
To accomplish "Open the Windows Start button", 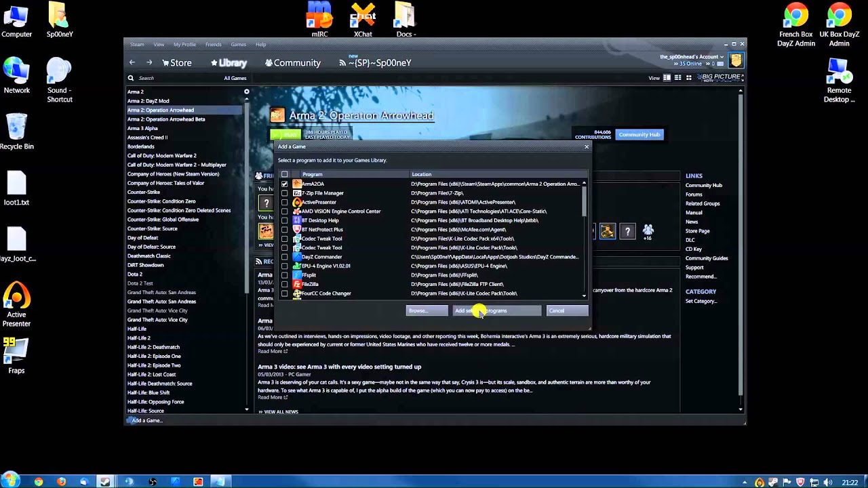I will click(10, 481).
